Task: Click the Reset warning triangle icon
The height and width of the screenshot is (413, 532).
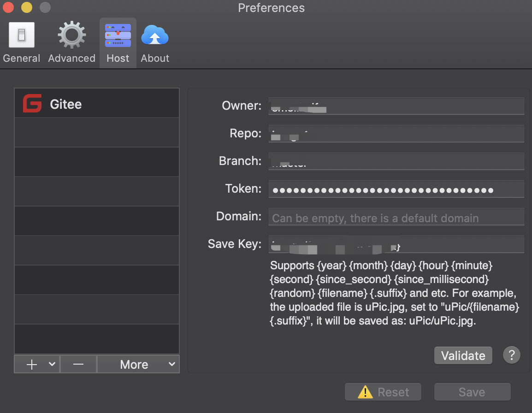Action: [365, 392]
